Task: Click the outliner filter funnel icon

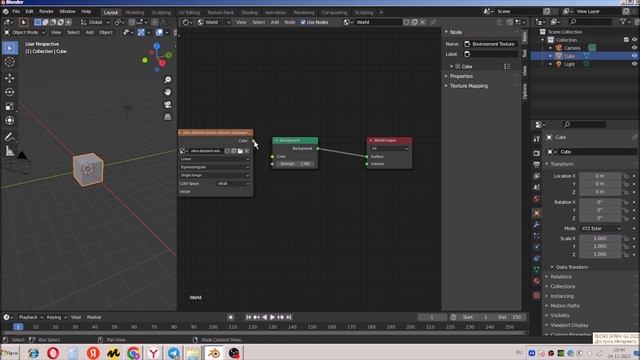Action: pyautogui.click(x=623, y=22)
